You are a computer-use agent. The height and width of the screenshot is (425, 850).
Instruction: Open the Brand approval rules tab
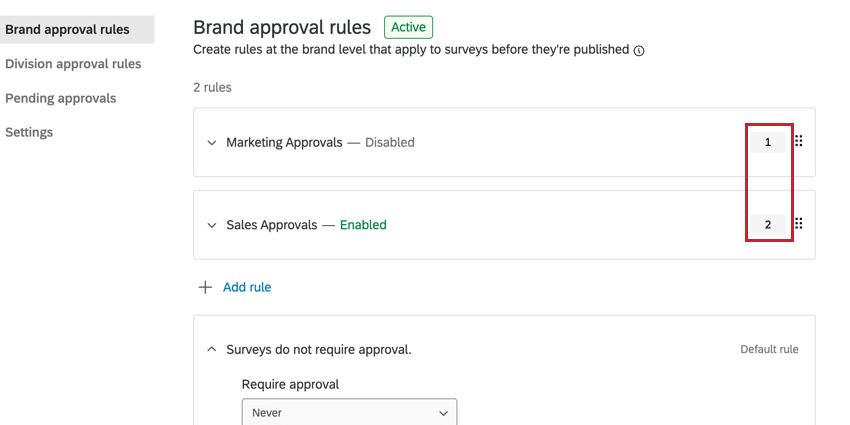[x=67, y=30]
